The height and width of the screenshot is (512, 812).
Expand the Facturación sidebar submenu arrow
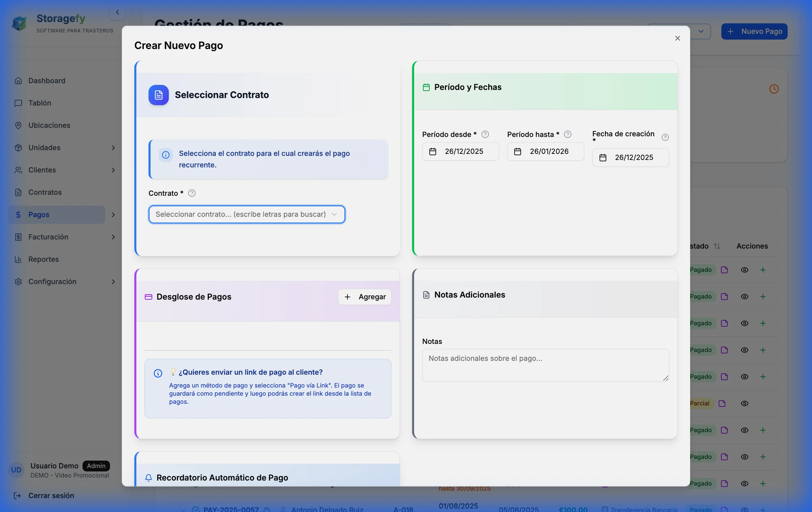[x=113, y=237]
